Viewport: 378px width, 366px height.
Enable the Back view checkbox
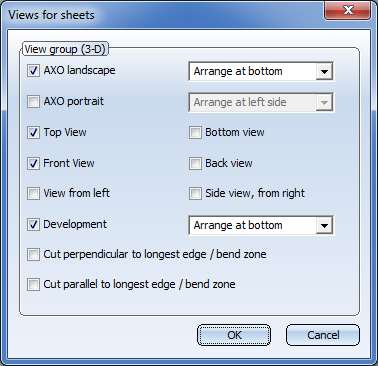[x=195, y=163]
